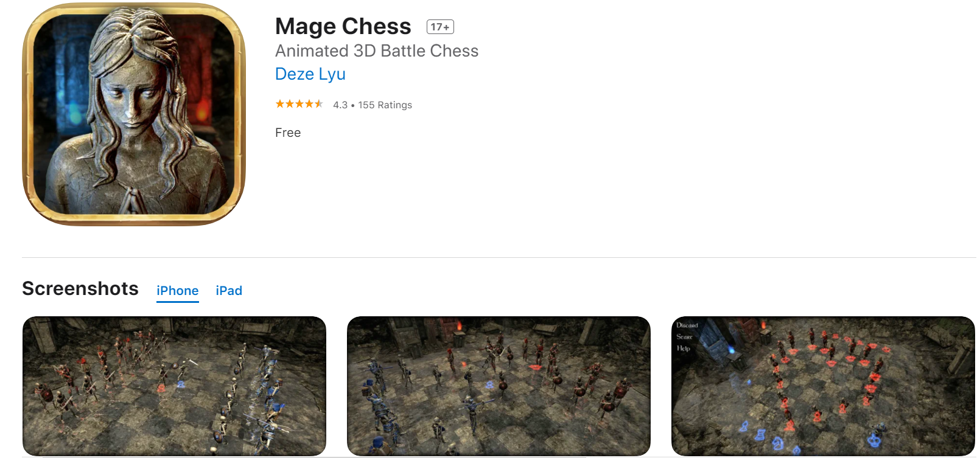Click the 155 Ratings text
The height and width of the screenshot is (458, 980).
point(385,105)
